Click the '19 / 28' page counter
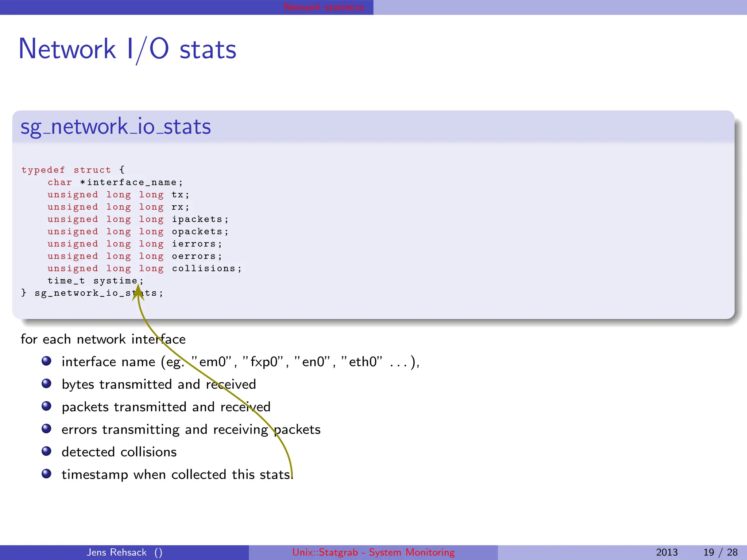This screenshot has width=747, height=560. pos(720,552)
